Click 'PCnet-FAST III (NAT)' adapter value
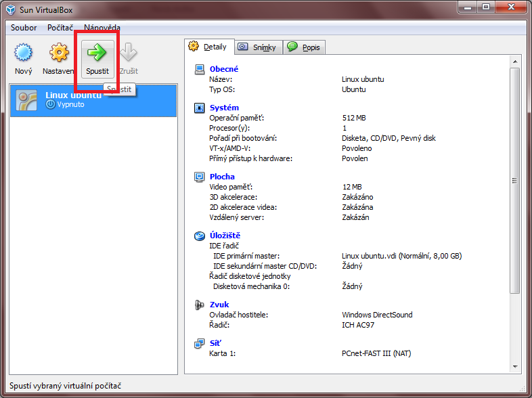Image resolution: width=532 pixels, height=398 pixels. point(376,353)
